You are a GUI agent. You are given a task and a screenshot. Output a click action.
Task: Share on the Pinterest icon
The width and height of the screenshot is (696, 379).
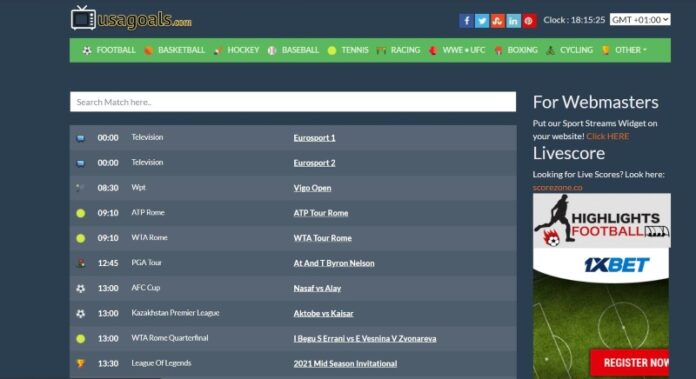click(529, 20)
